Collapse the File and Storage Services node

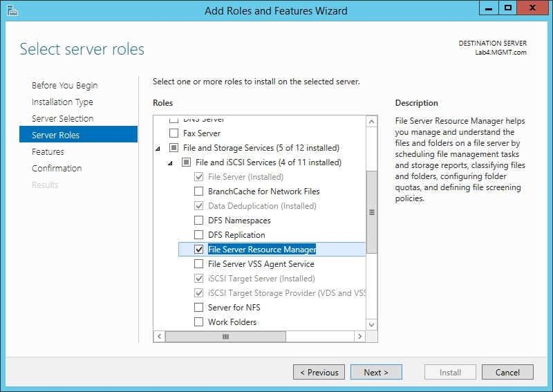158,149
